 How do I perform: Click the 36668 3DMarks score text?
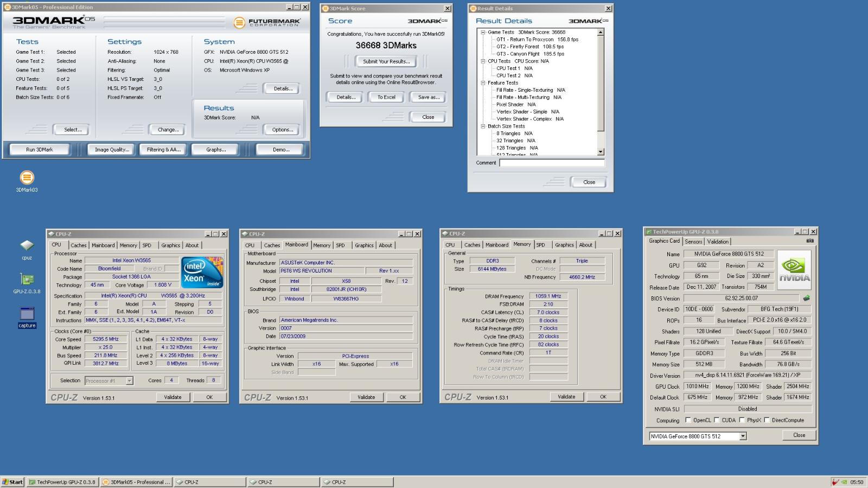tap(386, 46)
